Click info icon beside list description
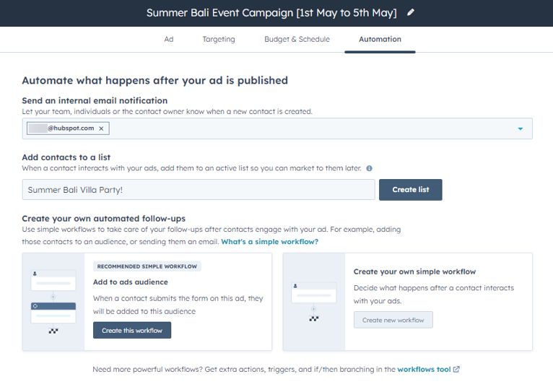553x392 pixels. [369, 168]
